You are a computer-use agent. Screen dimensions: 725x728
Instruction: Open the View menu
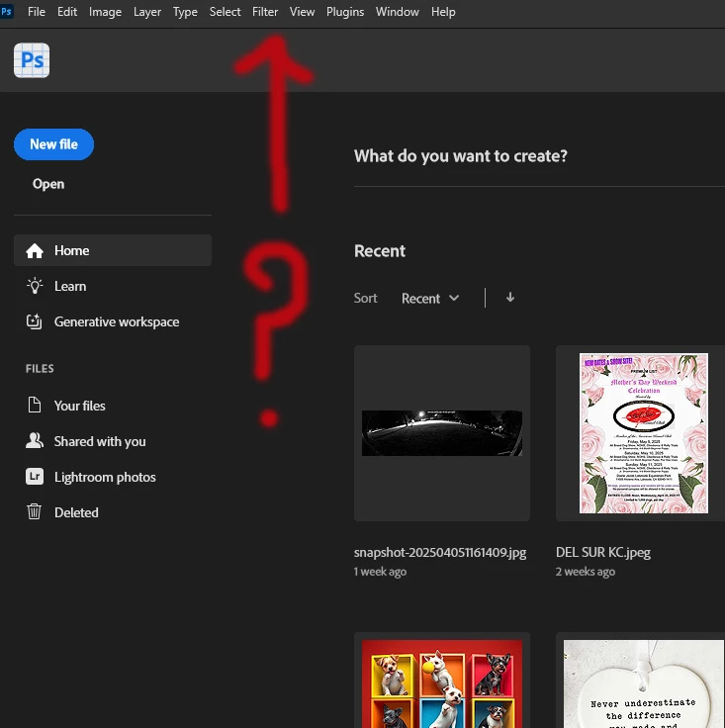[302, 12]
